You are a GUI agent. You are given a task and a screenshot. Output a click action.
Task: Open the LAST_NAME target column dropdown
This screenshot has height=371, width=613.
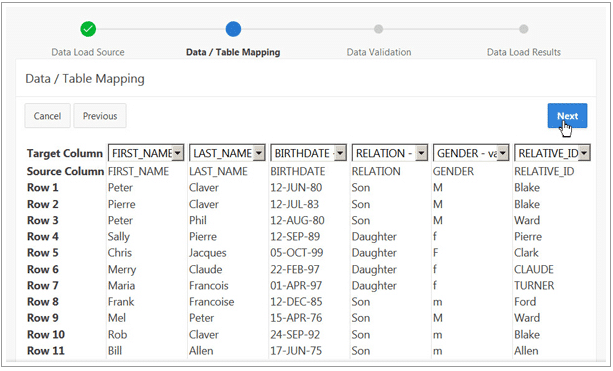pyautogui.click(x=227, y=153)
